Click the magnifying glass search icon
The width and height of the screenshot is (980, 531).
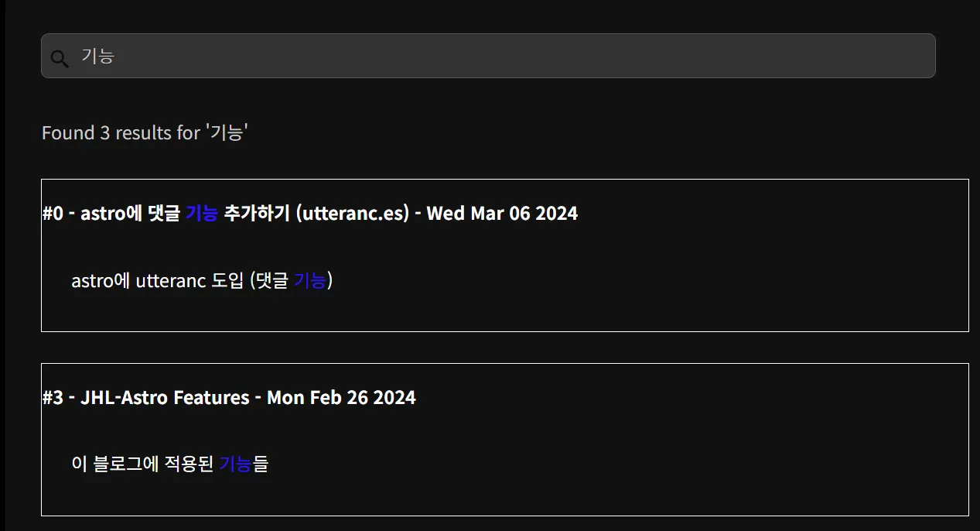pyautogui.click(x=60, y=57)
